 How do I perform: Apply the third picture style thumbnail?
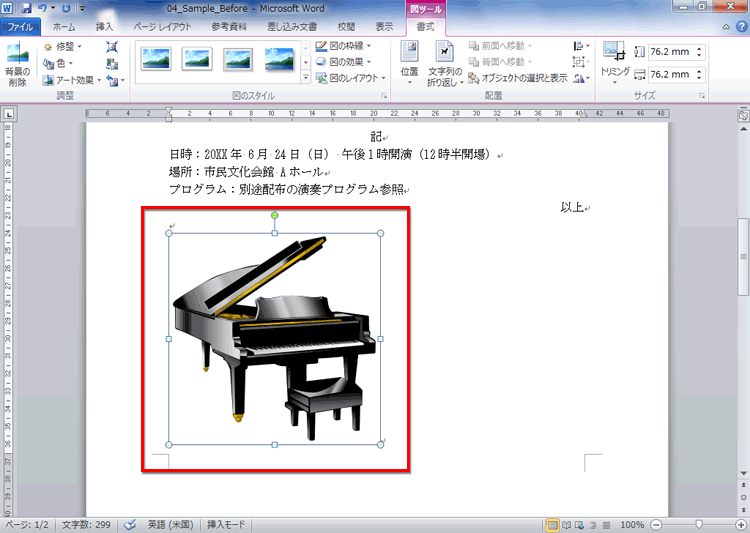coord(238,60)
